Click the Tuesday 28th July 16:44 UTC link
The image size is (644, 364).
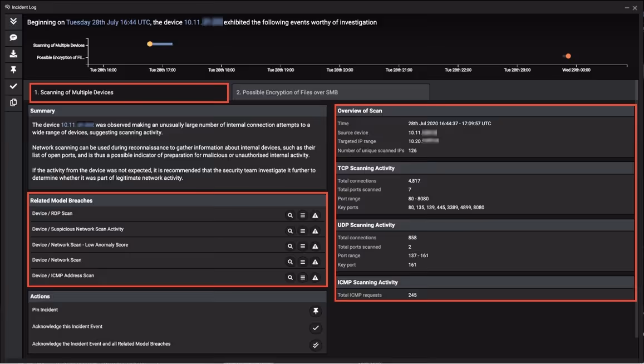108,23
